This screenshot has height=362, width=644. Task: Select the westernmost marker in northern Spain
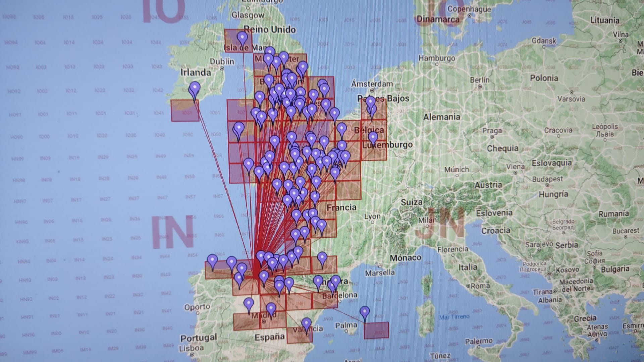212,262
